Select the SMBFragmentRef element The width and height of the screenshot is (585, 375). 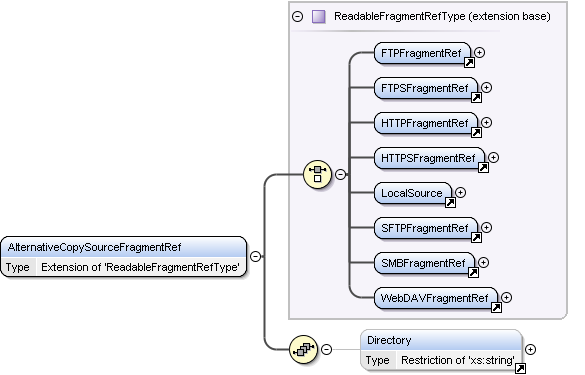point(424,263)
